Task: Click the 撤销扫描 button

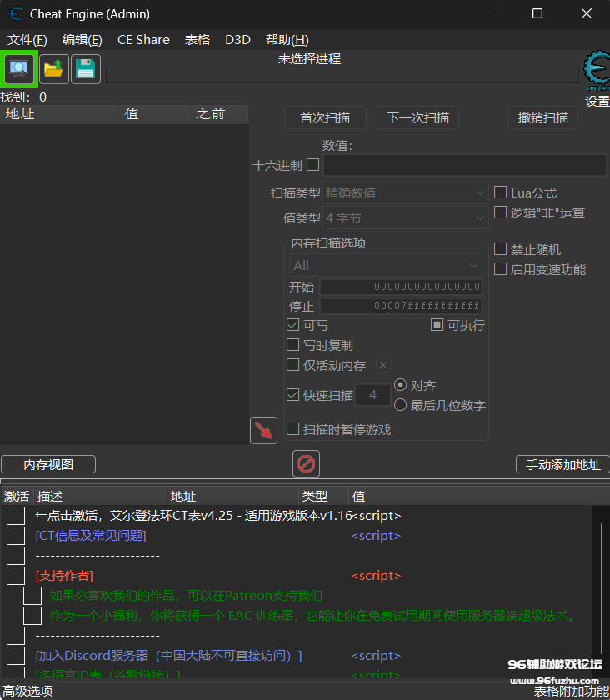Action: 543,117
